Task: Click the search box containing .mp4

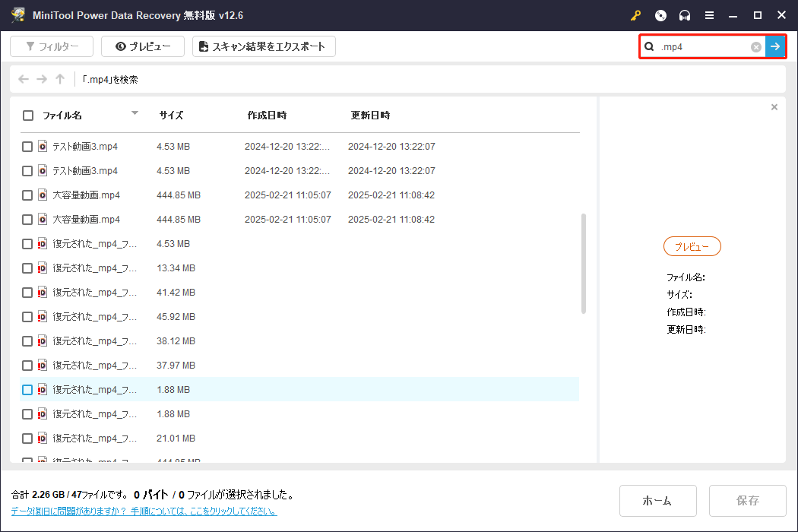Action: (704, 47)
